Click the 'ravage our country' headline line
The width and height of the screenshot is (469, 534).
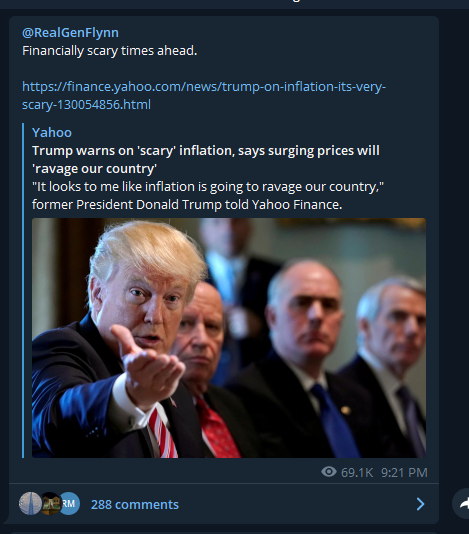[x=94, y=169]
